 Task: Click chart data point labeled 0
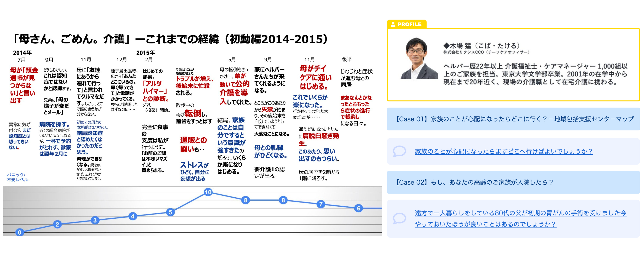20,232
